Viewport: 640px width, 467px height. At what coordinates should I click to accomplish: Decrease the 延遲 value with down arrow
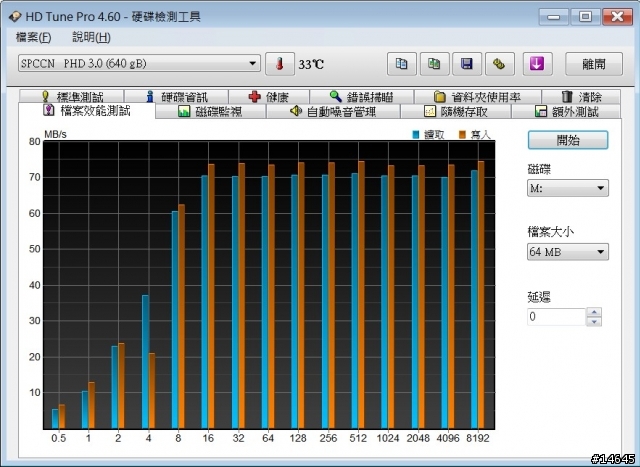coord(594,321)
